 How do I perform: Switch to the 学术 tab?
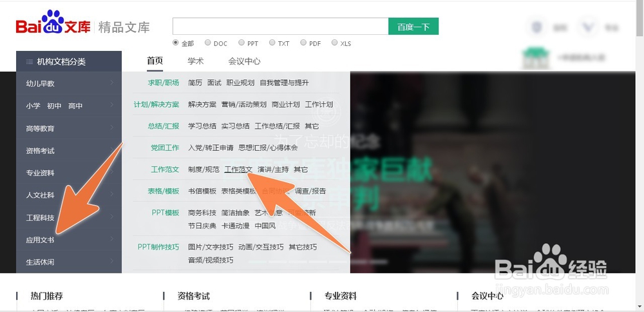196,61
